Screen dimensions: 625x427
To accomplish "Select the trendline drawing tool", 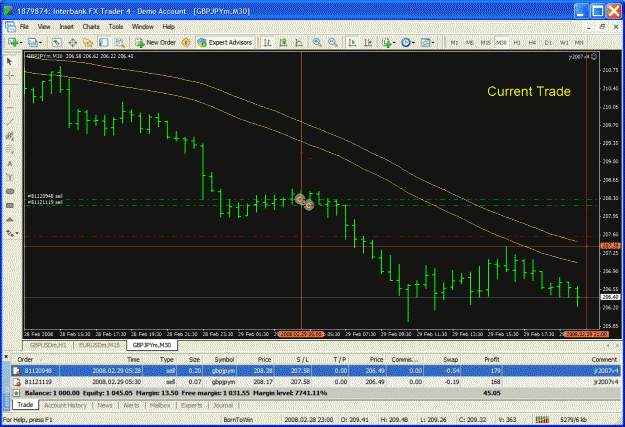I will click(x=10, y=122).
